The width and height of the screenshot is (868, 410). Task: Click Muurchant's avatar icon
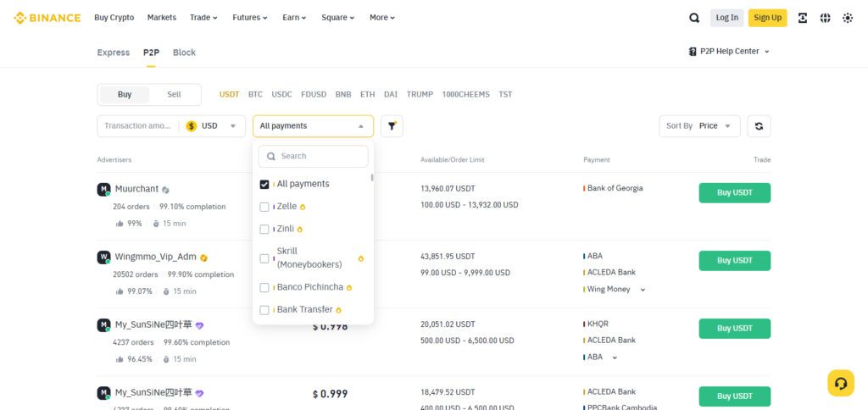[103, 189]
